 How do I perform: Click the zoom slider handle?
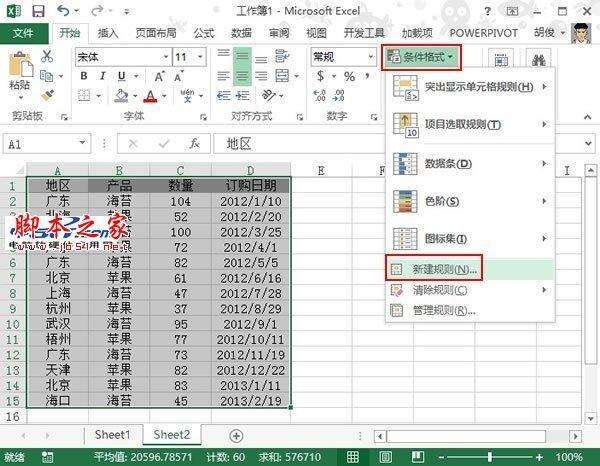tap(490, 456)
